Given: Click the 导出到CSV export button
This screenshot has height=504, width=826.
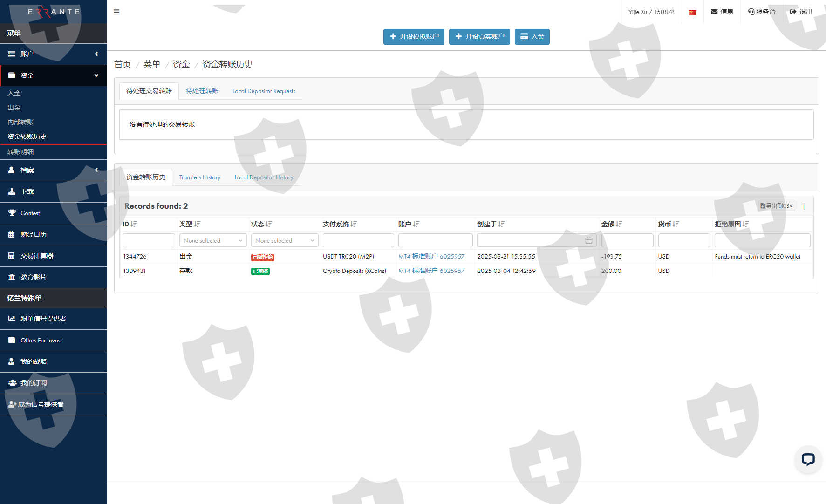Looking at the screenshot, I should (777, 206).
